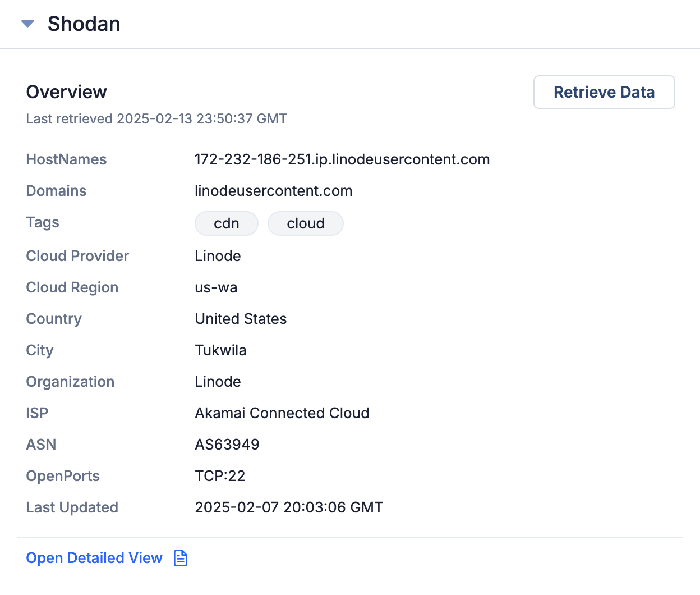
Task: Open the Detailed View link
Action: [94, 557]
